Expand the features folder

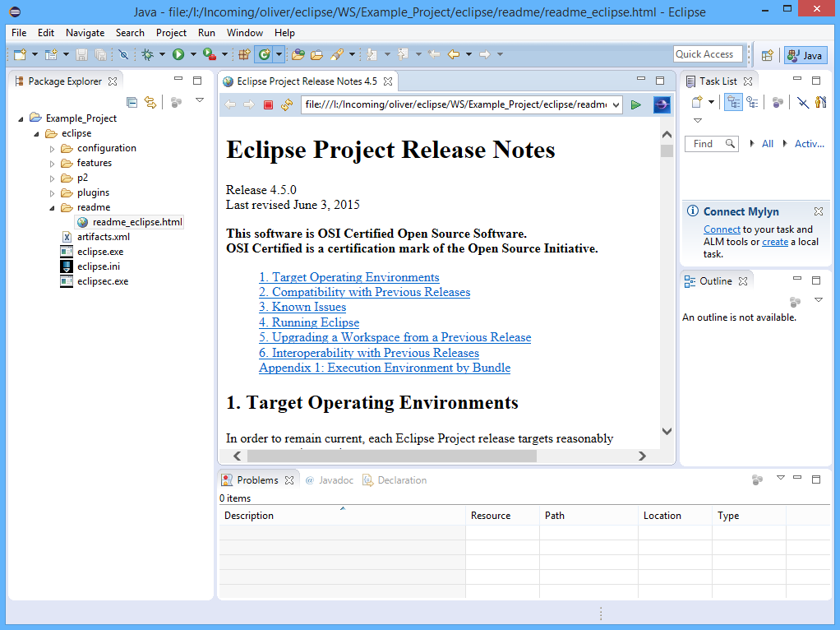click(x=52, y=164)
